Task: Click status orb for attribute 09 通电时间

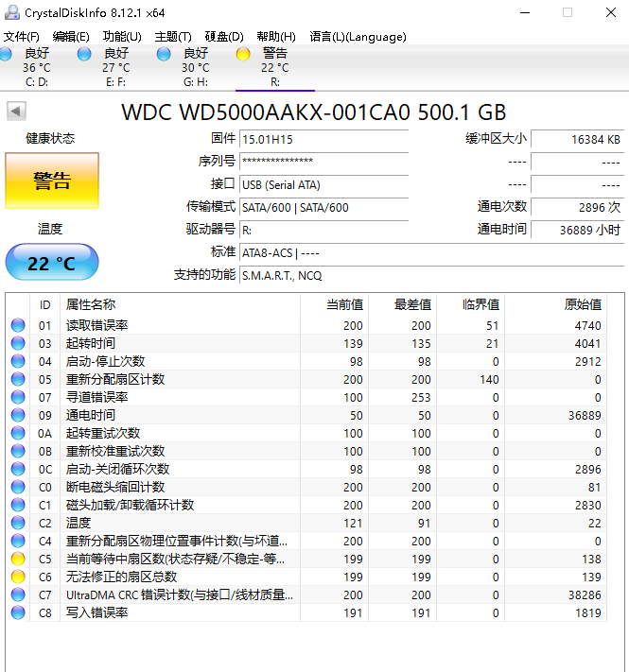Action: [18, 415]
